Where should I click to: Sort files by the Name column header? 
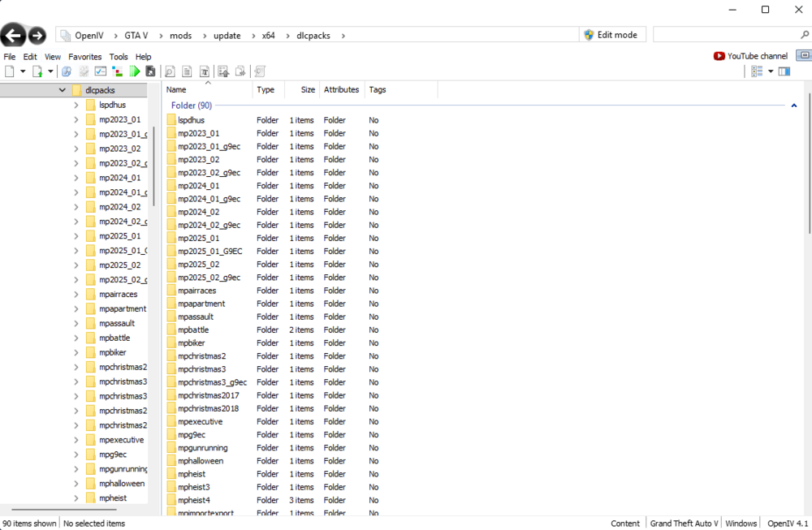177,89
